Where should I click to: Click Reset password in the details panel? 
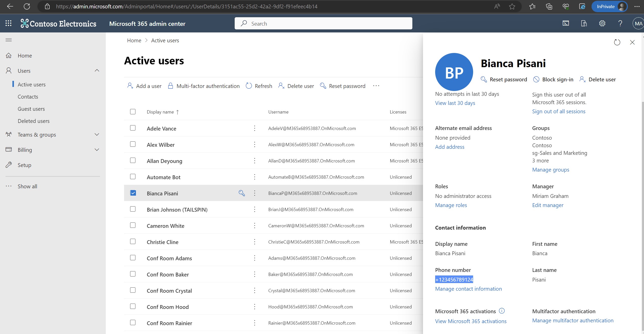point(504,79)
